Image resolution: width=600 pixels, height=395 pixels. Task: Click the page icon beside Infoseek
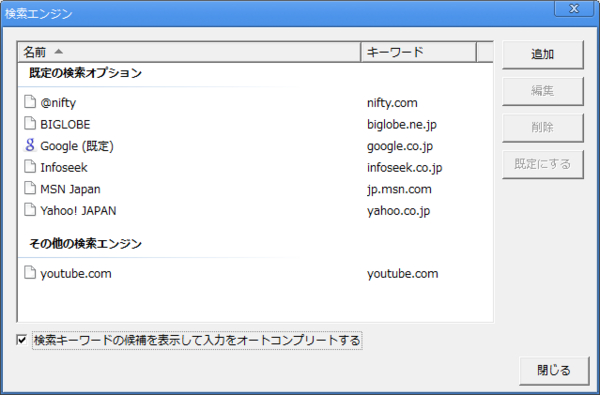click(30, 167)
